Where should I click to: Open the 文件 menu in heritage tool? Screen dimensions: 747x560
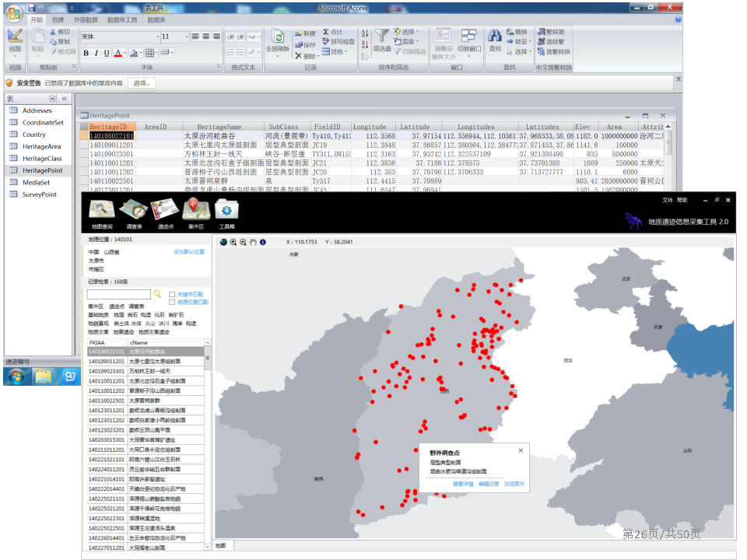(668, 200)
